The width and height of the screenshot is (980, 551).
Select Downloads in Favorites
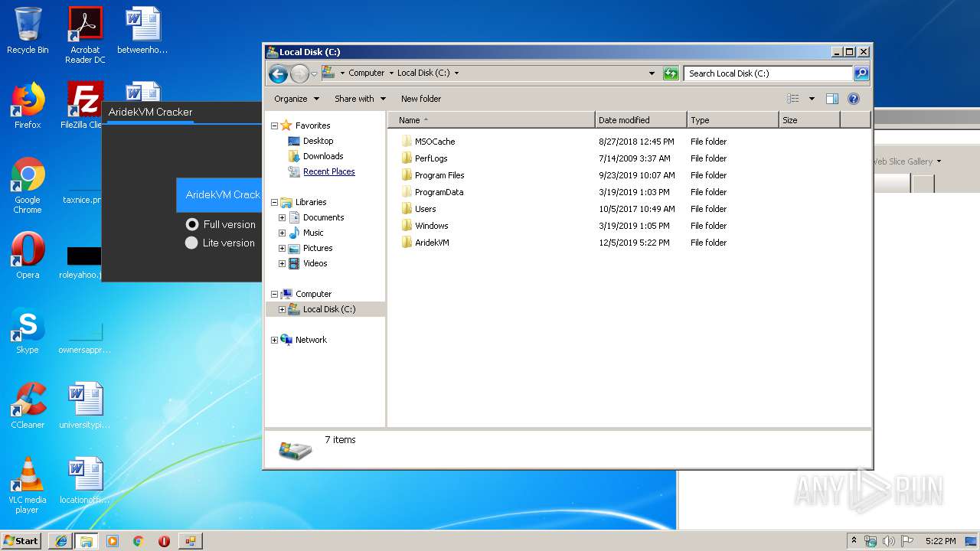[323, 156]
